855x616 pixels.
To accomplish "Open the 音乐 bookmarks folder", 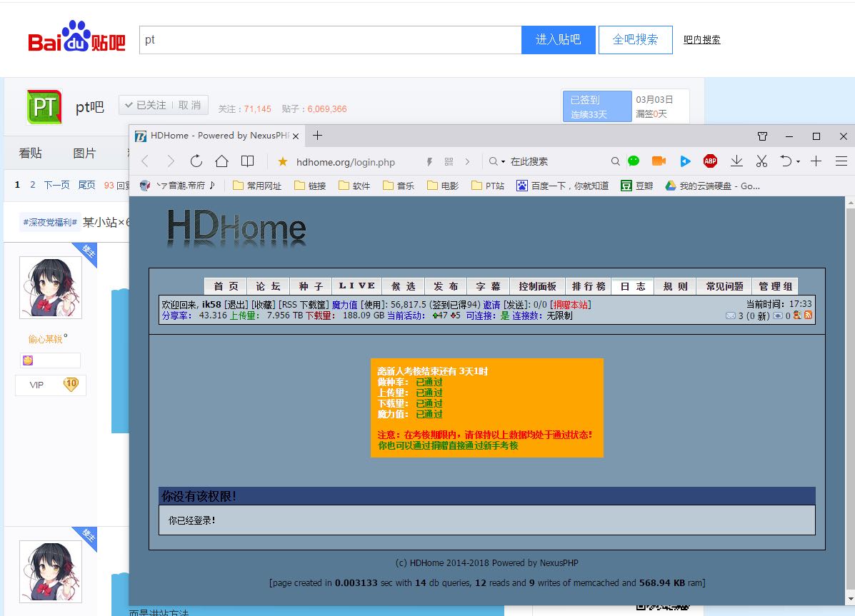I will [399, 186].
